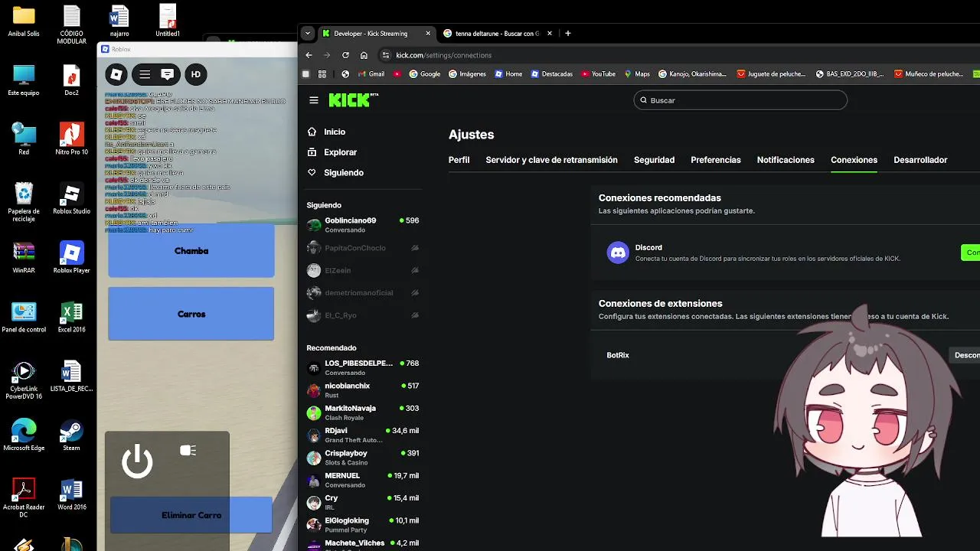Screen dimensions: 980x551
Task: Open Gmail bookmark
Action: 371,74
